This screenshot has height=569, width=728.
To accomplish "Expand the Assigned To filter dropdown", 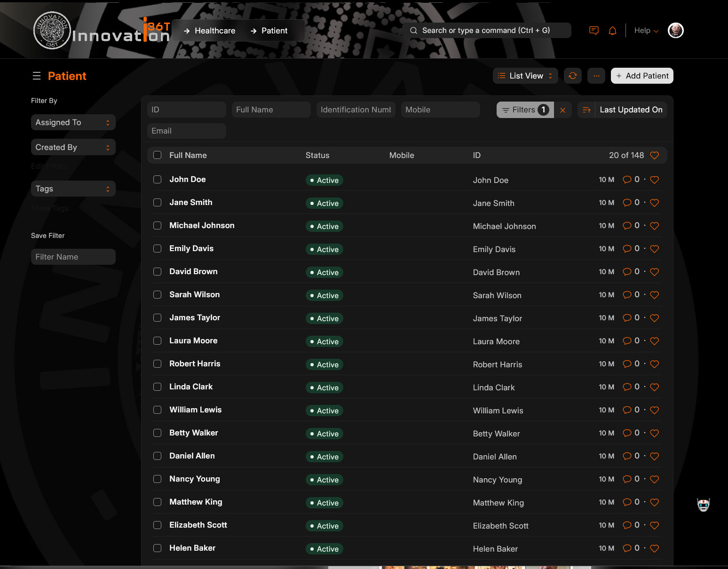I will point(73,122).
